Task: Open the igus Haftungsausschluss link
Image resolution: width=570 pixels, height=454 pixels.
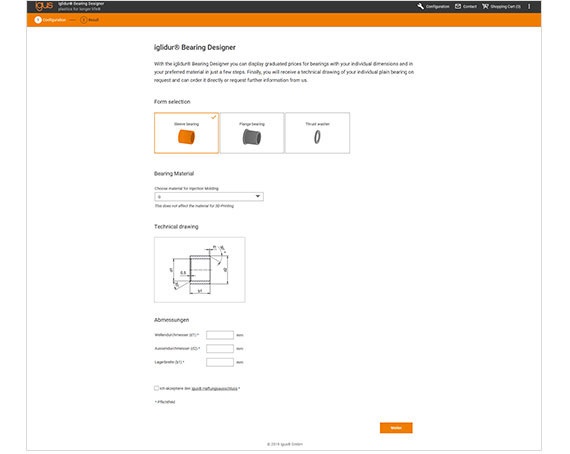Action: click(x=214, y=389)
